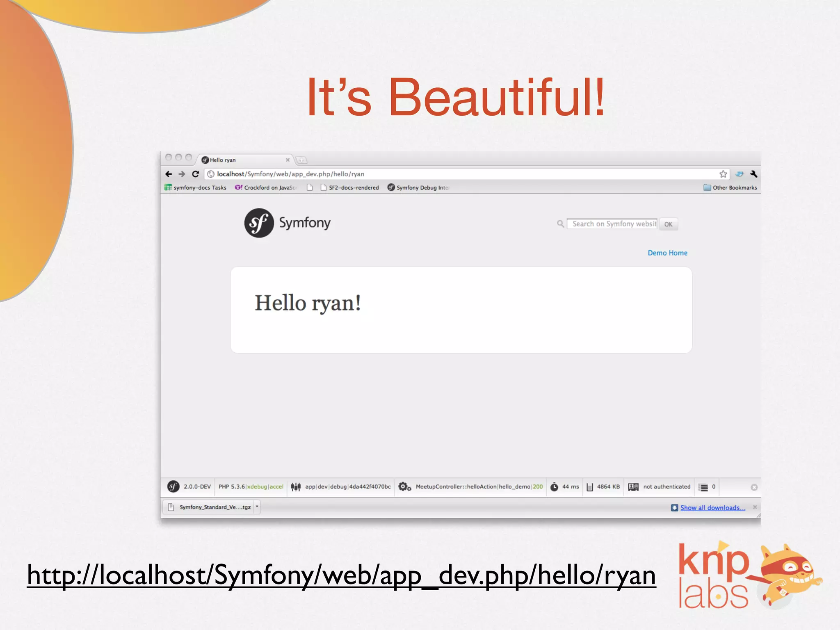Viewport: 840px width, 630px height.
Task: Click the localhost URL link below the slide
Action: (341, 575)
